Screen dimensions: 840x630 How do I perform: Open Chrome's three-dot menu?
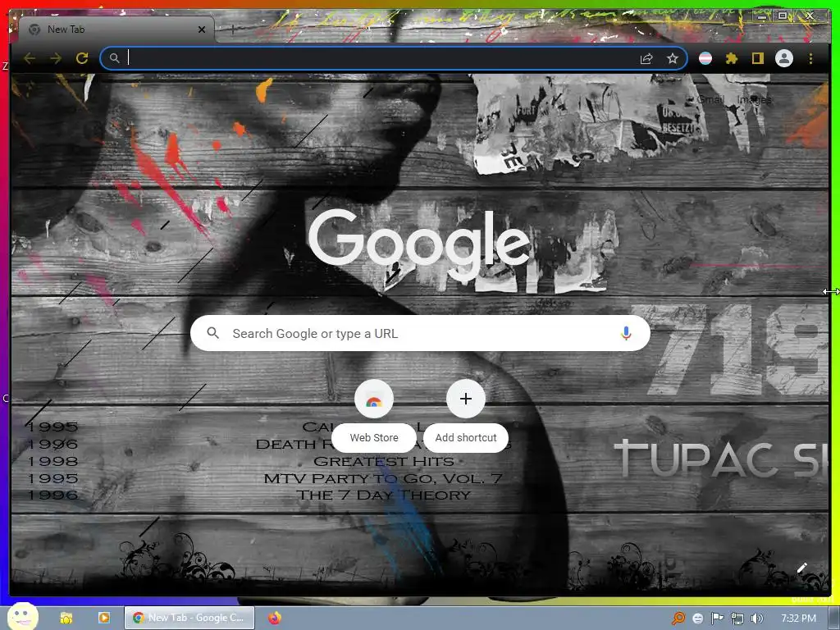(810, 58)
